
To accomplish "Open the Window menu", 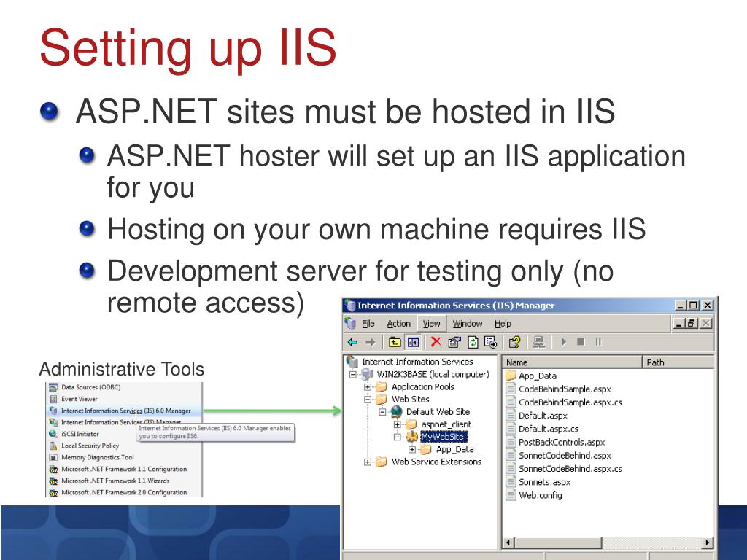I will click(x=468, y=324).
